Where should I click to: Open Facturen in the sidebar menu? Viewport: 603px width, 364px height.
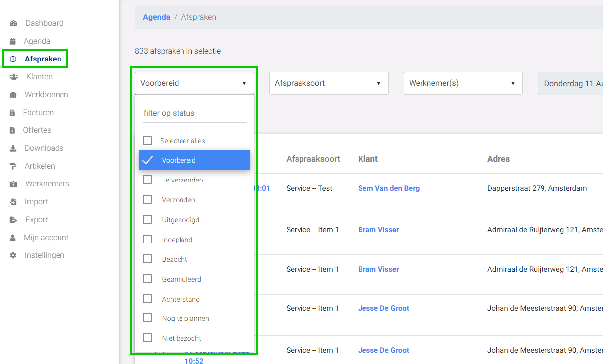[38, 113]
